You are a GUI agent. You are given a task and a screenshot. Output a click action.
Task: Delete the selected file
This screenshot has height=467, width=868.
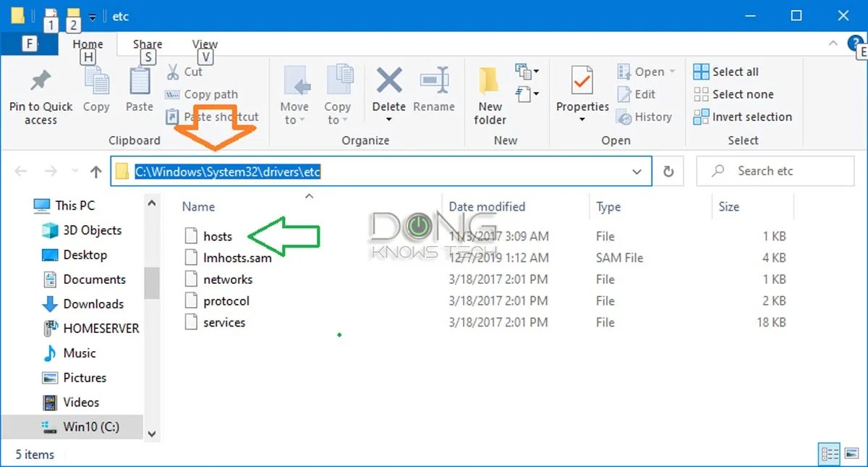tap(388, 91)
